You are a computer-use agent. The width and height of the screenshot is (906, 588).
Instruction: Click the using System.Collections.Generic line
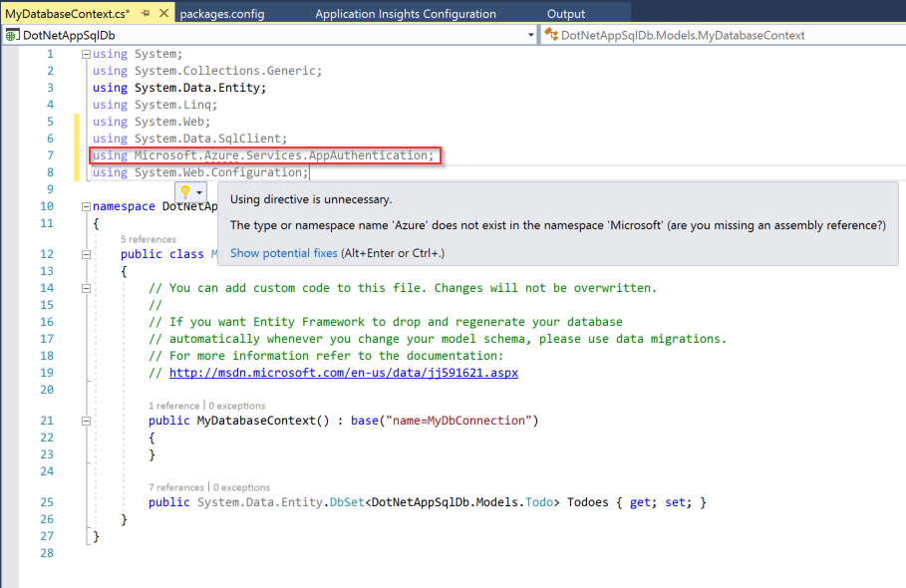[x=207, y=71]
